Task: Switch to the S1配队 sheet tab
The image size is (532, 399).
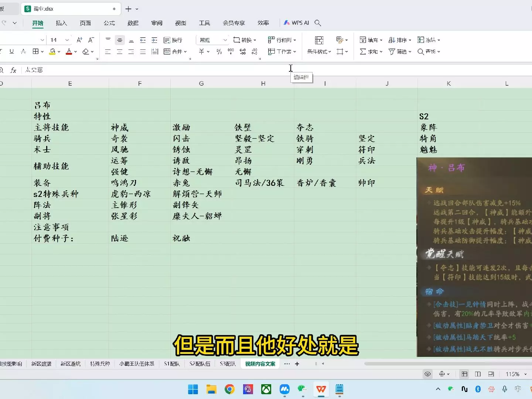Action: 172,364
